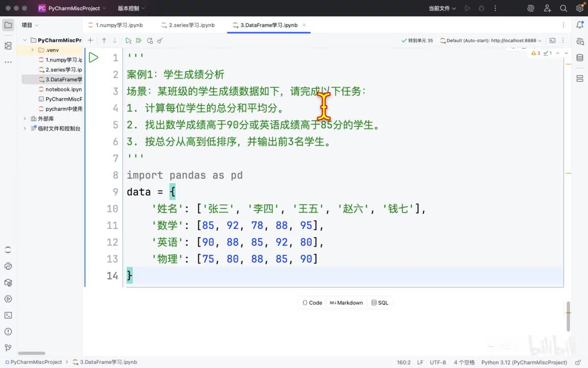The image size is (588, 368).
Task: Click the 转到单元 35 status link
Action: pyautogui.click(x=417, y=40)
